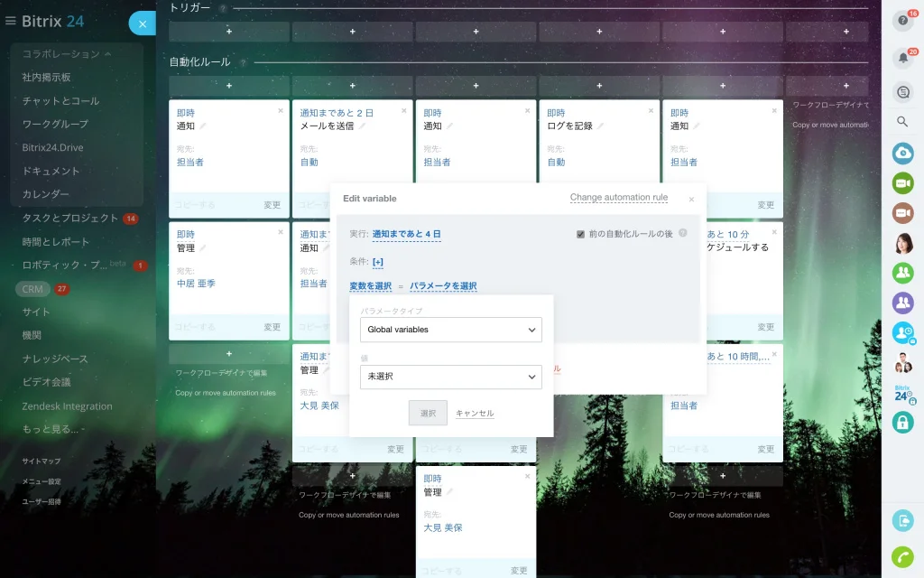Close the Edit variable dialog
924x578 pixels.
691,200
